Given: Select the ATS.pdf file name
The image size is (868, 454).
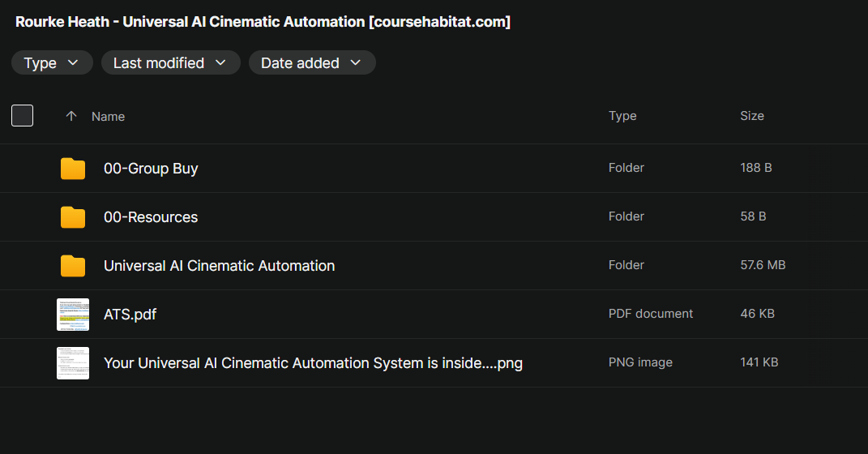Looking at the screenshot, I should (x=130, y=315).
